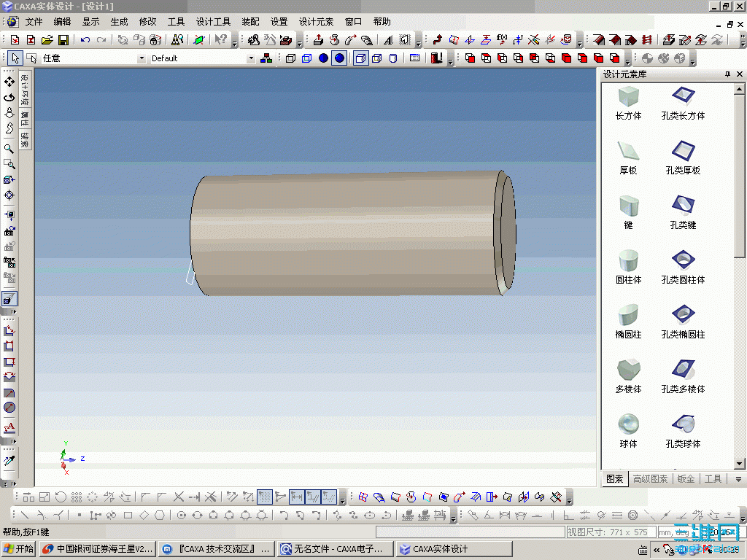Image resolution: width=747 pixels, height=560 pixels.
Task: Pin the 设计元素库 panel
Action: click(x=727, y=74)
